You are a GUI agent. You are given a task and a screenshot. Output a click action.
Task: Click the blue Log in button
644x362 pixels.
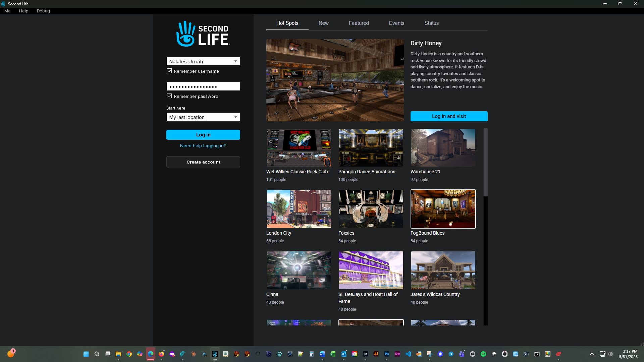[x=203, y=135]
